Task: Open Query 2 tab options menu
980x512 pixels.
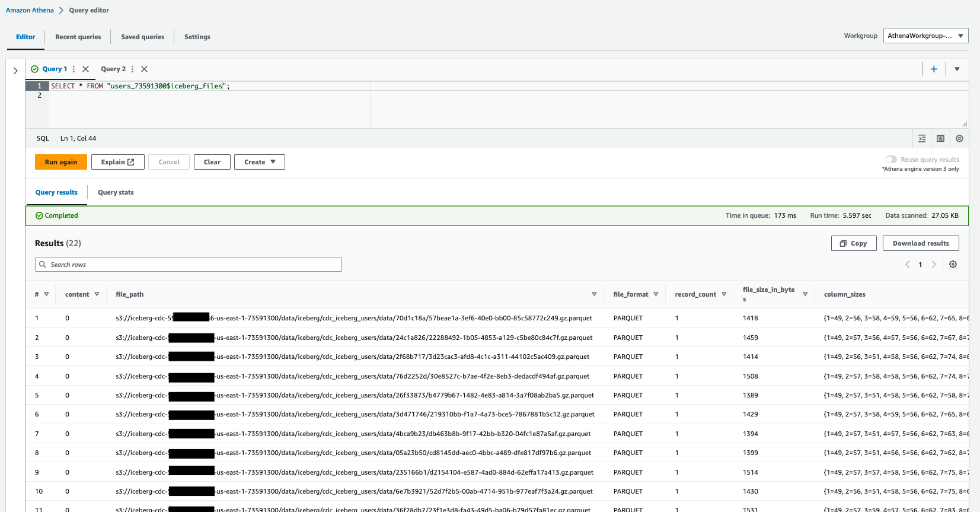Action: point(132,69)
